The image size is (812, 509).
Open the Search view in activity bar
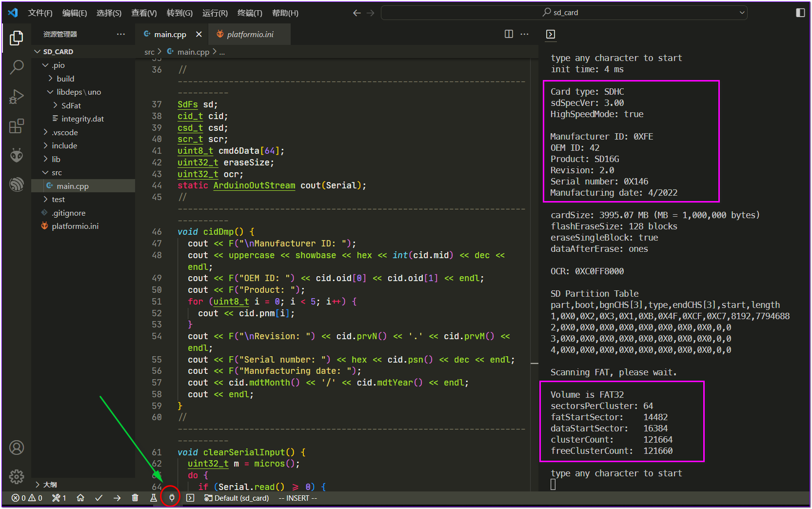point(17,67)
